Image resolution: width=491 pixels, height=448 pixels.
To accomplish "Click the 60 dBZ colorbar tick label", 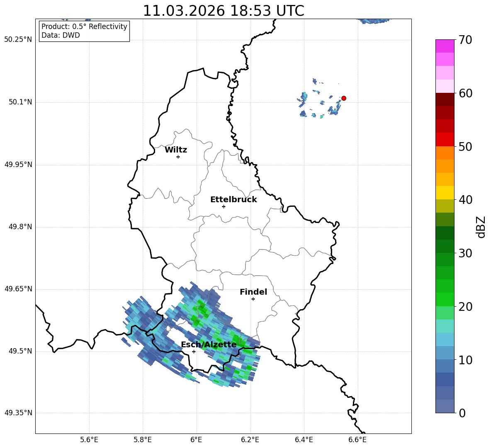I will pyautogui.click(x=465, y=93).
